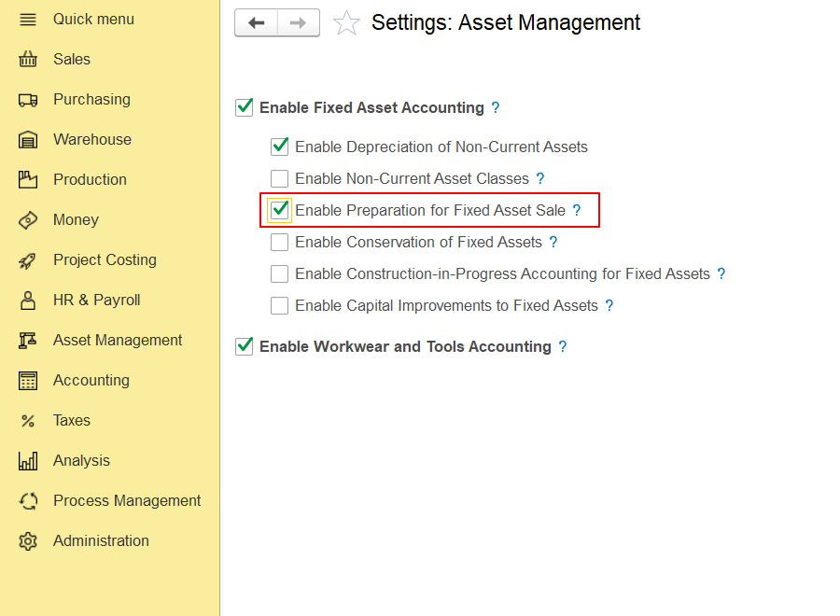Click the Purchasing truck icon

coord(28,100)
